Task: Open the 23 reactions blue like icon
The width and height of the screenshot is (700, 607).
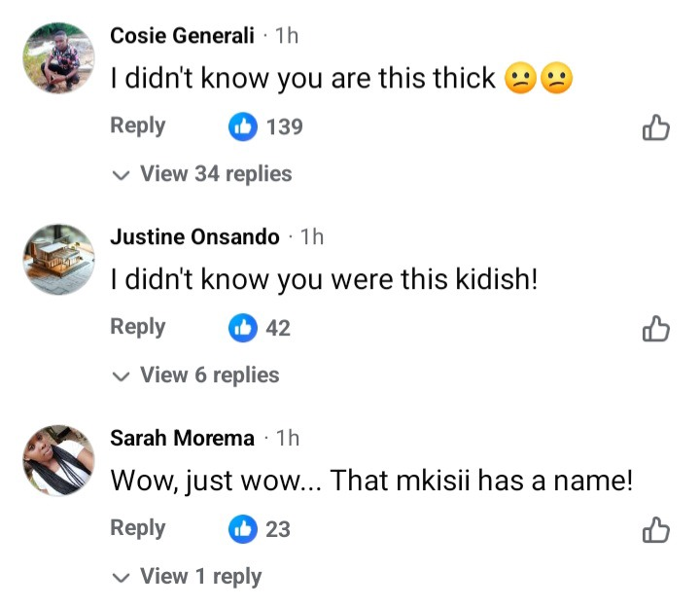Action: pyautogui.click(x=242, y=529)
